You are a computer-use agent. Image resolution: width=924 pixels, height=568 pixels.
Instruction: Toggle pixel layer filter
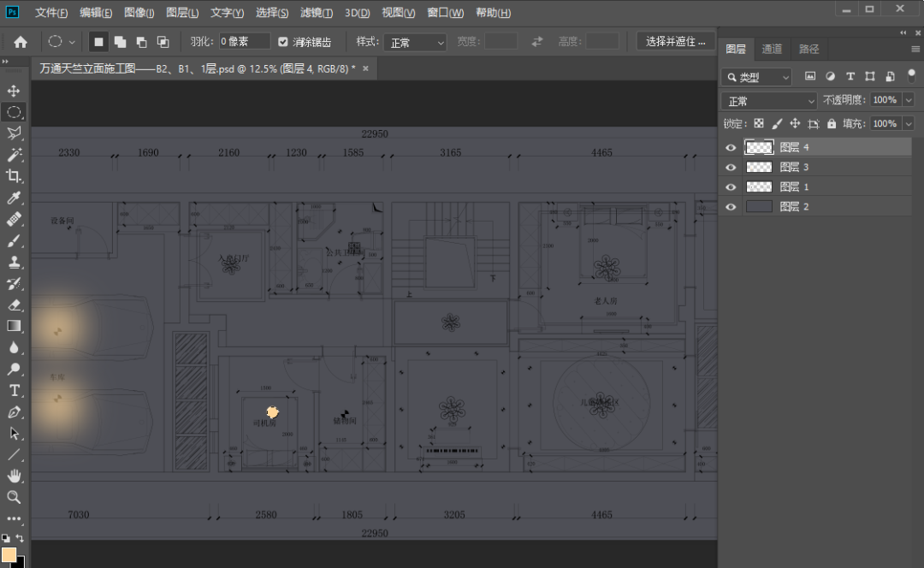coord(810,77)
